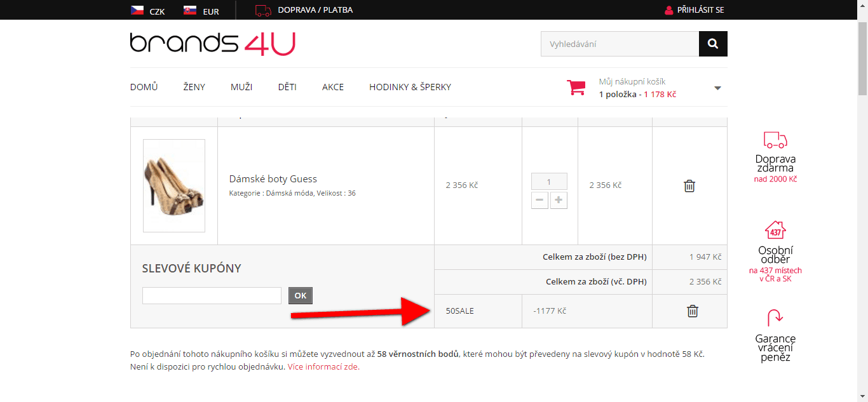
Task: Open the red shopping cart icon
Action: pos(576,88)
